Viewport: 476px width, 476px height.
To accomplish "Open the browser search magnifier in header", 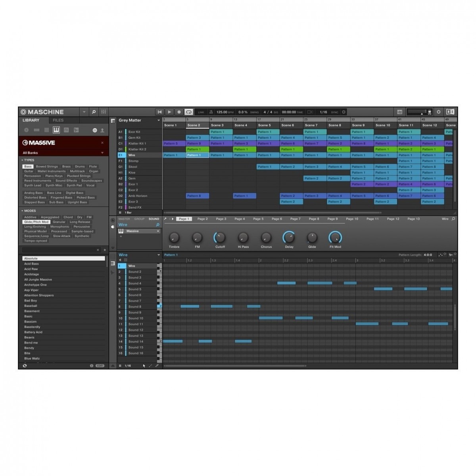I will coord(94,112).
